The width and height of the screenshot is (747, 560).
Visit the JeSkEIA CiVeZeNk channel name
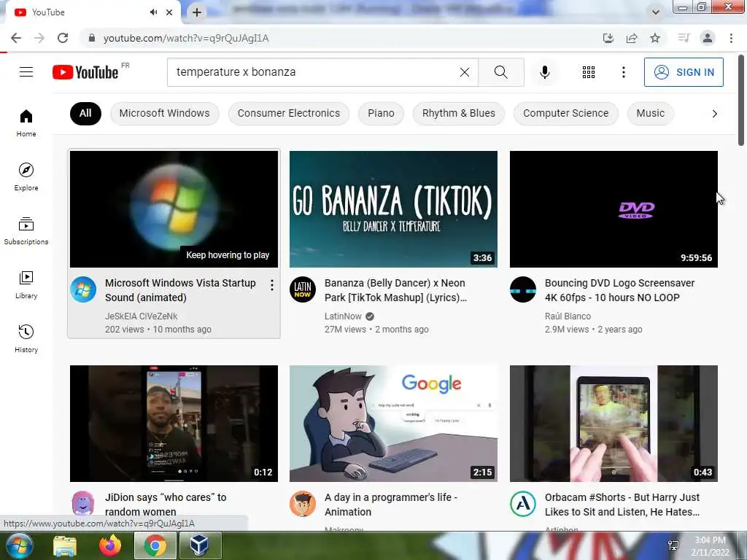click(141, 316)
